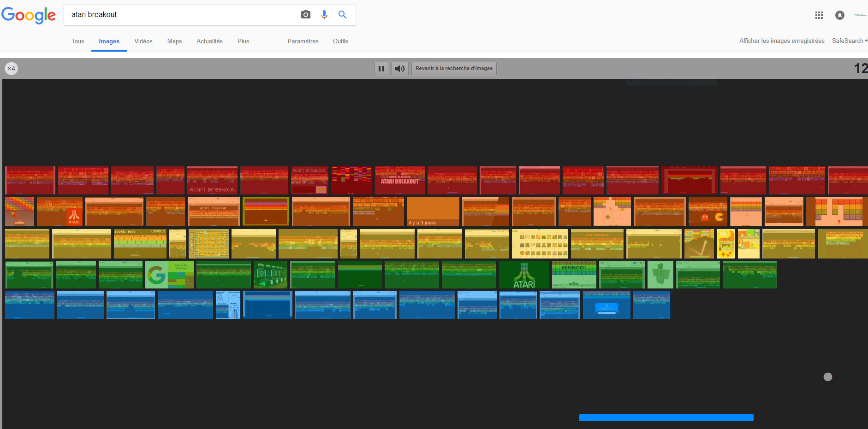Go to the Maps tab
Screen dimensions: 868x429
pyautogui.click(x=175, y=41)
